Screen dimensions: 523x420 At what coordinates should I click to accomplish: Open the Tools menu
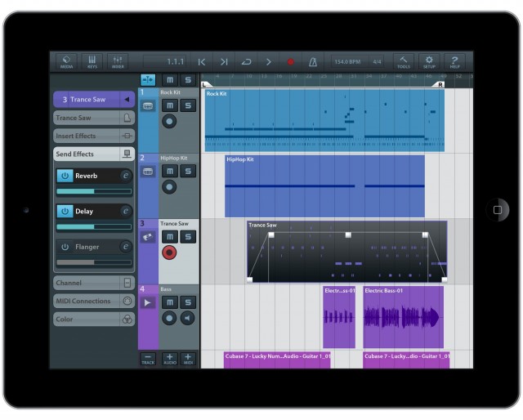click(404, 62)
